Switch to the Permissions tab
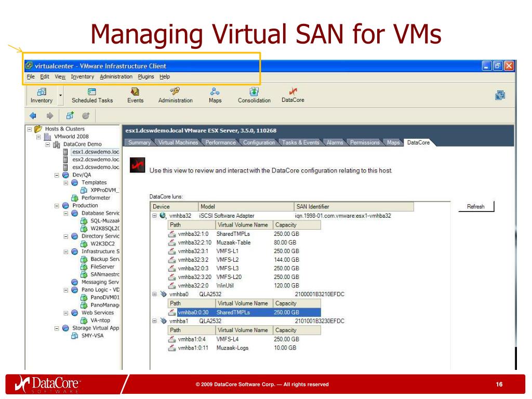The height and width of the screenshot is (399, 532). (365, 142)
